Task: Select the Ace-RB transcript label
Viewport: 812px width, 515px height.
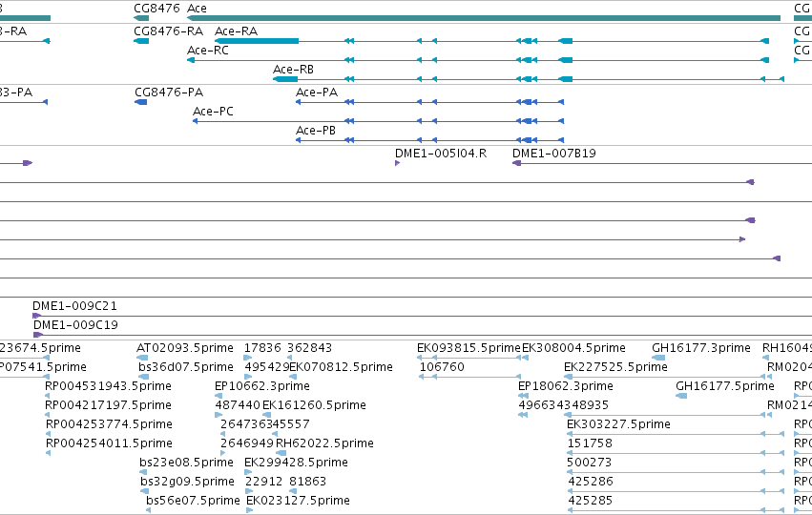Action: tap(293, 70)
